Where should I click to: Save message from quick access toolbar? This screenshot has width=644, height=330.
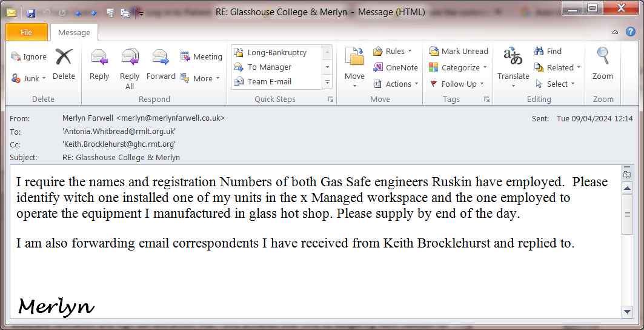tap(30, 13)
